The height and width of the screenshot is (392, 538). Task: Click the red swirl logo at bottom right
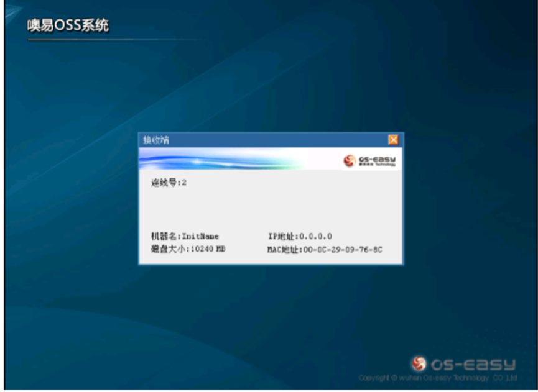[x=419, y=363]
